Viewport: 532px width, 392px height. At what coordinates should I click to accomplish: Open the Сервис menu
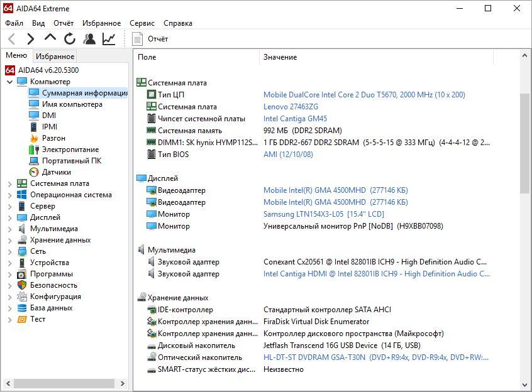pyautogui.click(x=141, y=23)
